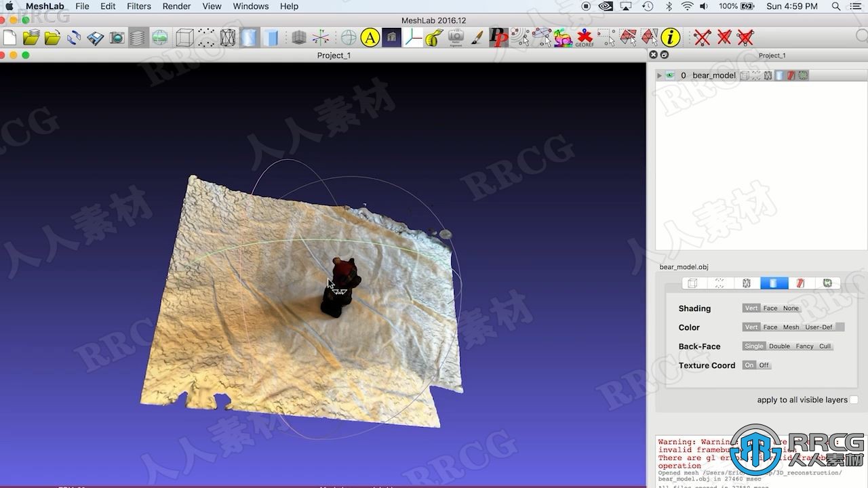Screen dimensions: 868x488
Task: Switch to wireframe render mode in toolbar
Action: tap(228, 37)
